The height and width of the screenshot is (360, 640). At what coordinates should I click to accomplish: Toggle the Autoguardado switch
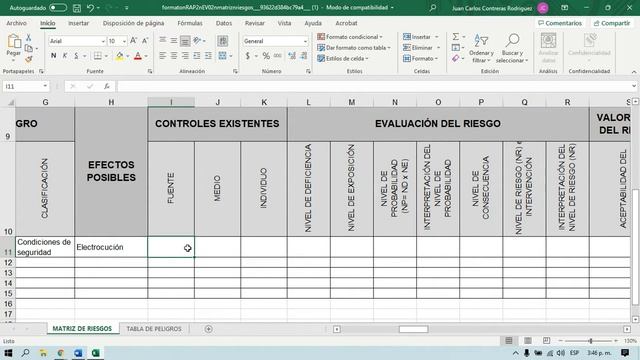point(58,8)
